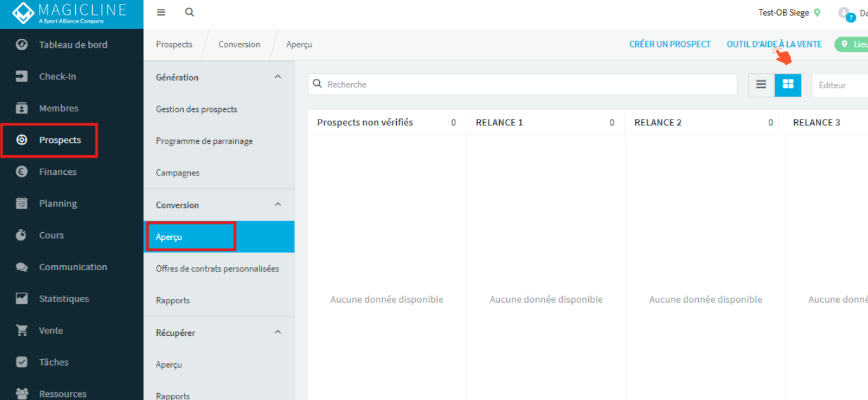Click the Communication chat bubbles icon
Screen dimensions: 868x400
coord(22,267)
